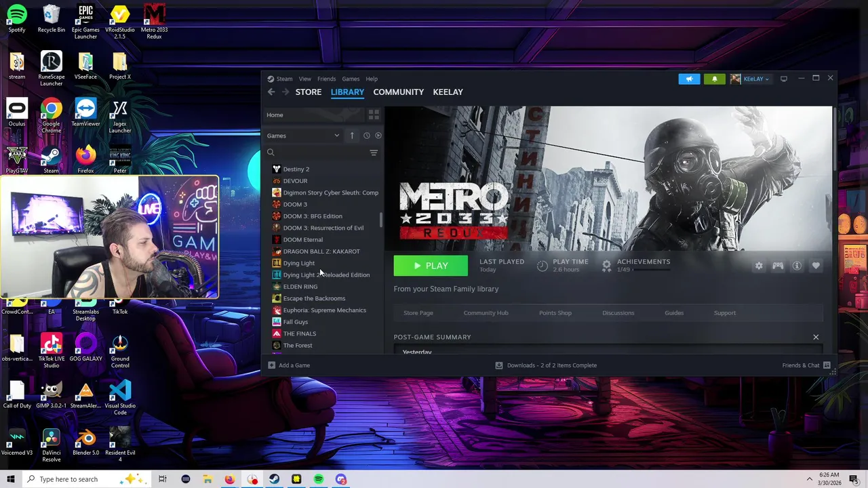Click the green PLAY button
This screenshot has width=868, height=488.
[431, 266]
